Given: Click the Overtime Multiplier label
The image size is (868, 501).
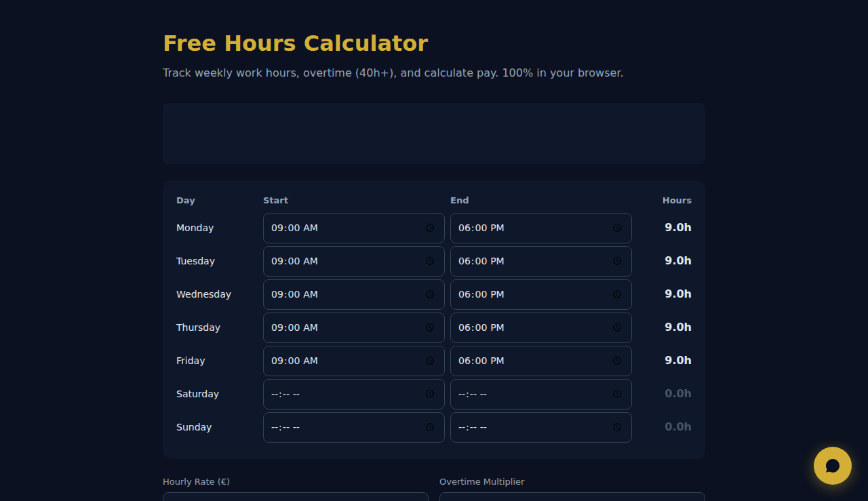Looking at the screenshot, I should (482, 482).
